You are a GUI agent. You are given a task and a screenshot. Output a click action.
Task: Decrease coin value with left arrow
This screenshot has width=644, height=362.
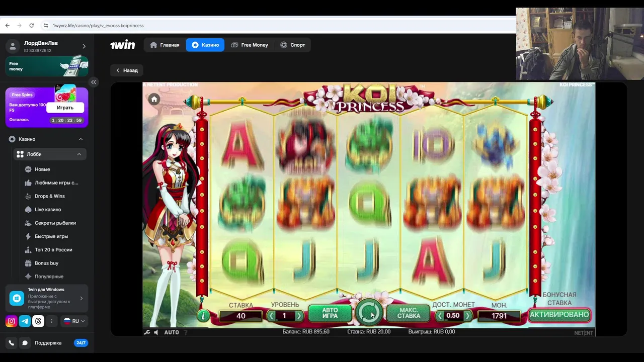click(x=440, y=316)
